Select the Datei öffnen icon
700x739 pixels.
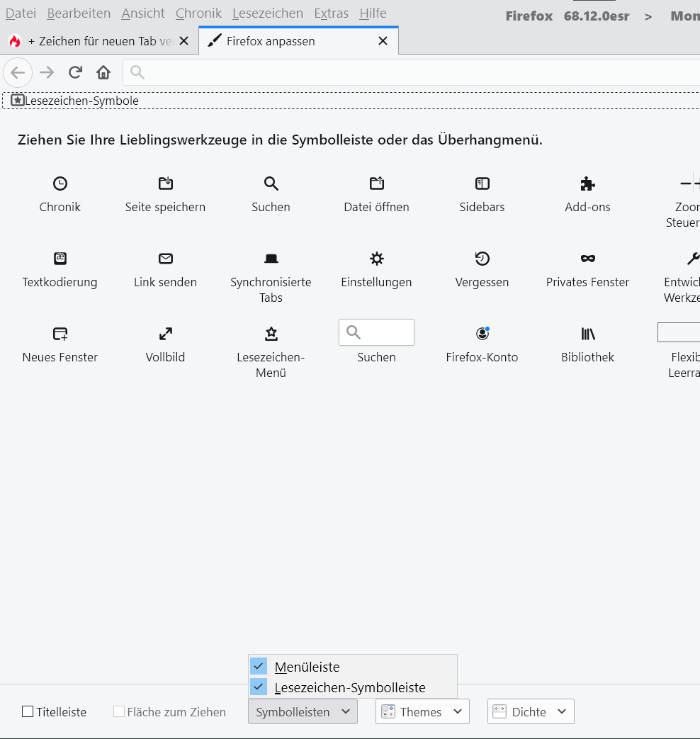pos(377,184)
